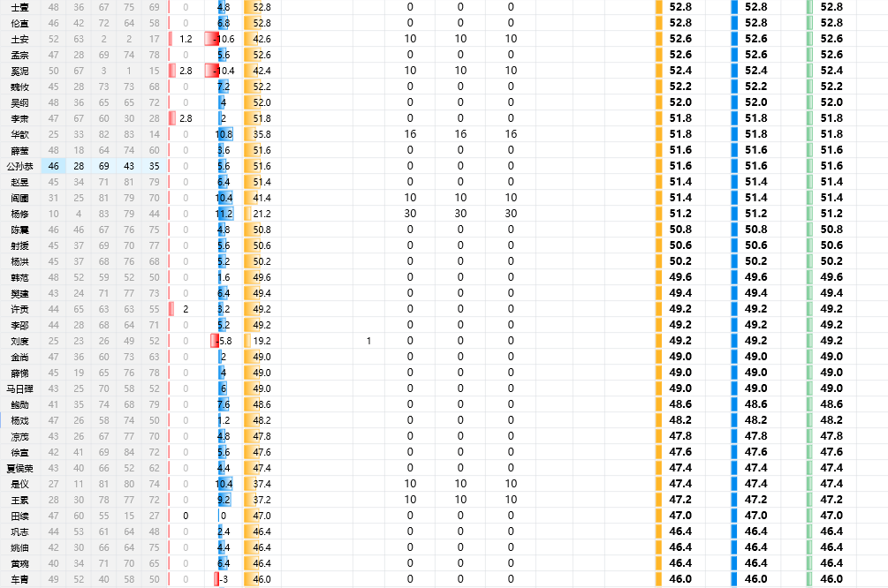Click the bold 50.8 with blue marker
888x588 pixels.
(756, 230)
